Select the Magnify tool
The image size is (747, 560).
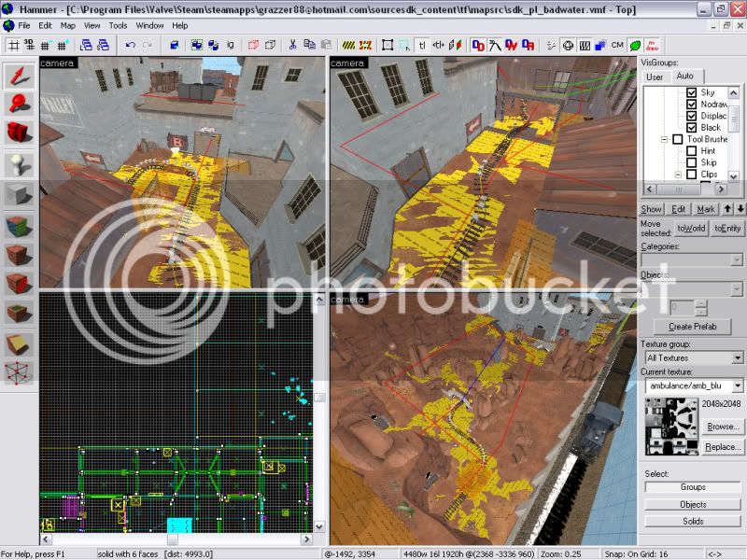click(x=19, y=104)
